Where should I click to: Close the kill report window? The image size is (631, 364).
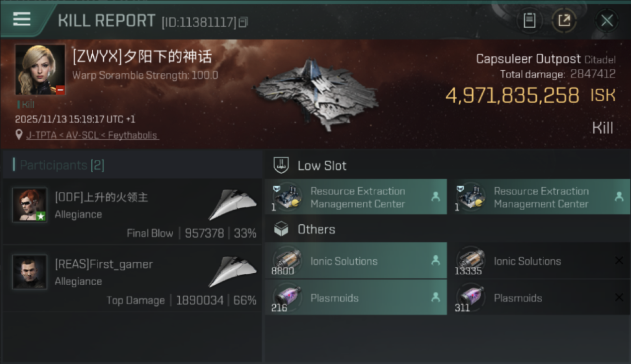[x=607, y=20]
